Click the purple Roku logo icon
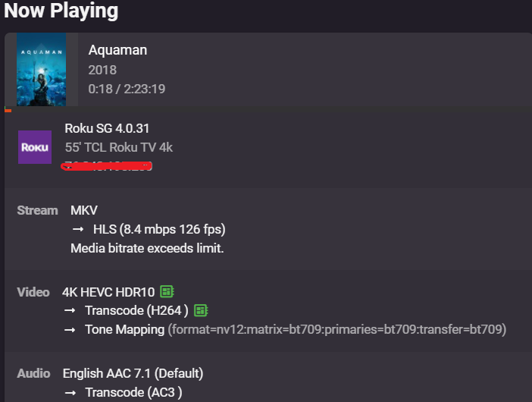This screenshot has width=532, height=402. tap(35, 147)
